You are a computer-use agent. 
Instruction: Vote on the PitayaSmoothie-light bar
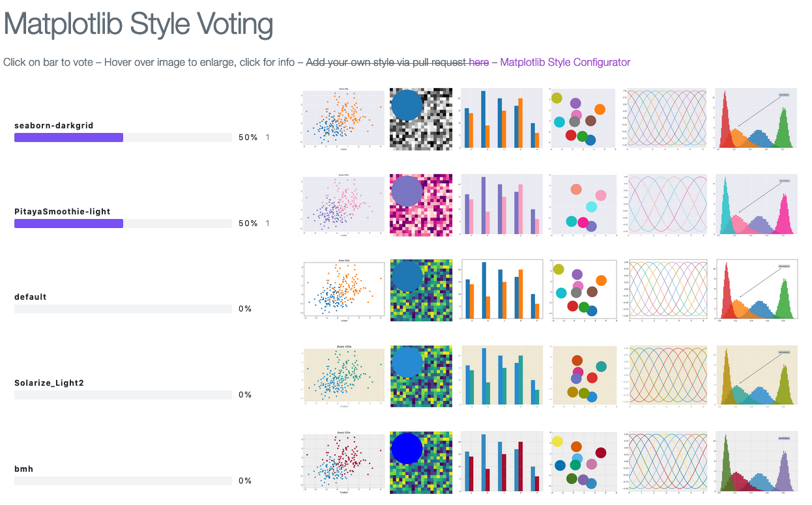pos(123,224)
